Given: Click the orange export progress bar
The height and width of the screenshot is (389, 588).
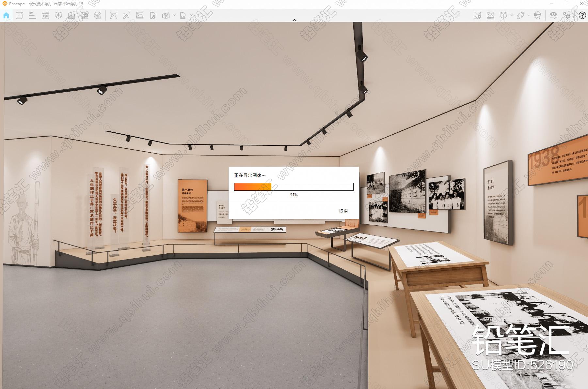Looking at the screenshot, I should point(294,187).
